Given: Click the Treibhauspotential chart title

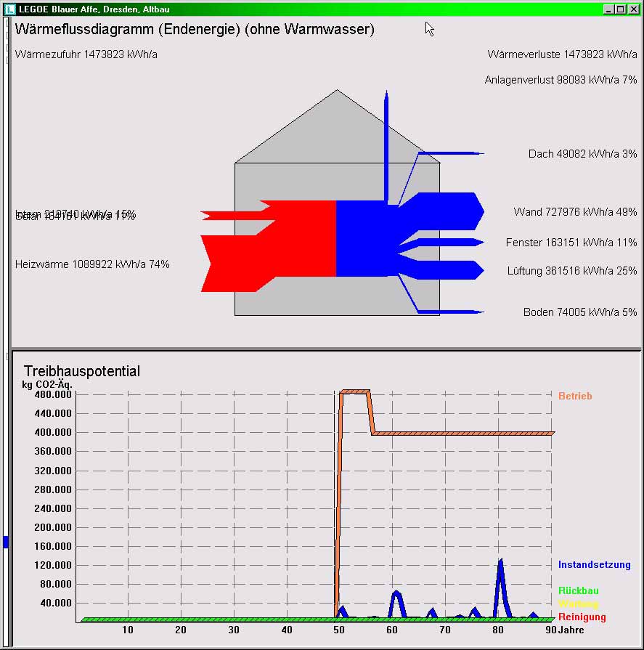Looking at the screenshot, I should point(80,370).
